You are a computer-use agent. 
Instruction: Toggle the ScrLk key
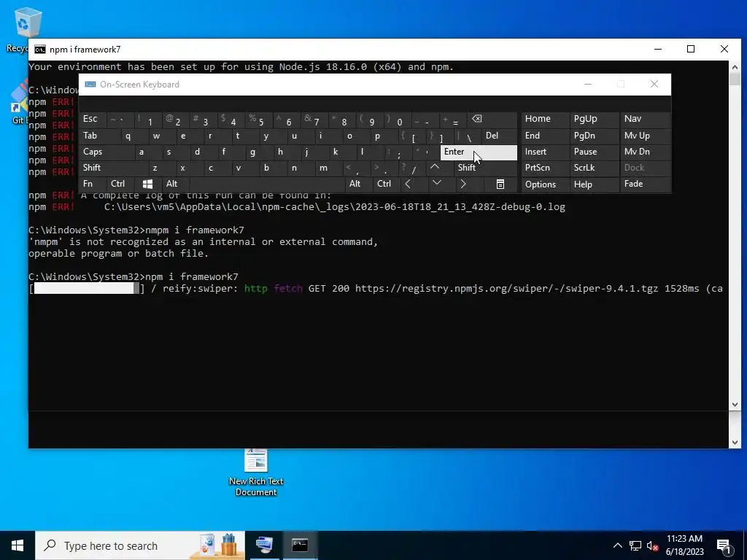click(594, 168)
